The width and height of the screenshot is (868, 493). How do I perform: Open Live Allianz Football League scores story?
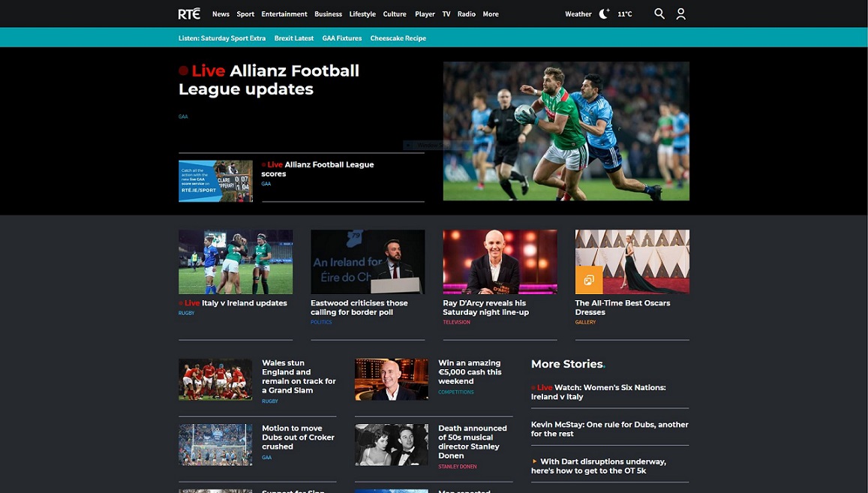(x=318, y=169)
